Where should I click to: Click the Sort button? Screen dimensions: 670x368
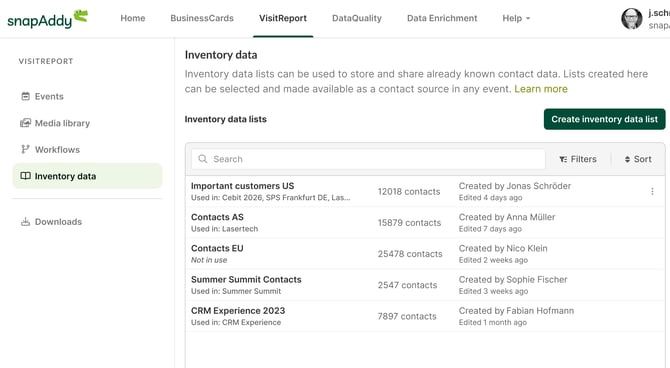click(638, 159)
